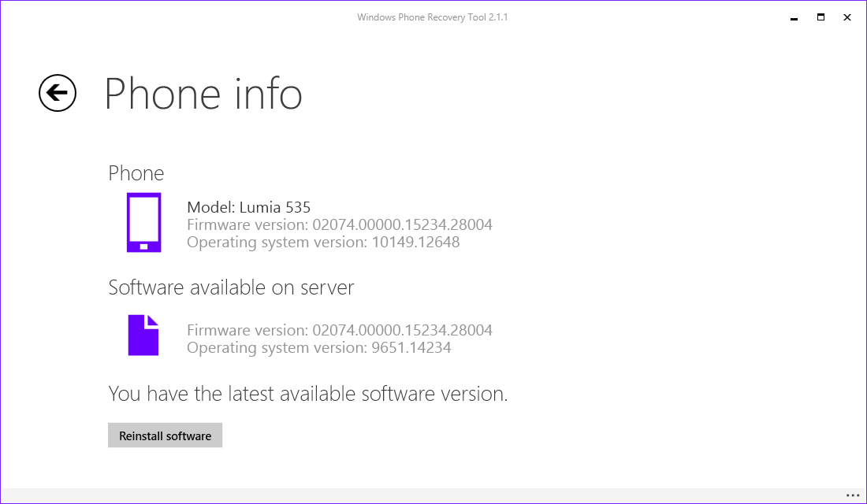This screenshot has width=867, height=504.
Task: Click phone Operating system version 10149.12648
Action: click(x=323, y=242)
